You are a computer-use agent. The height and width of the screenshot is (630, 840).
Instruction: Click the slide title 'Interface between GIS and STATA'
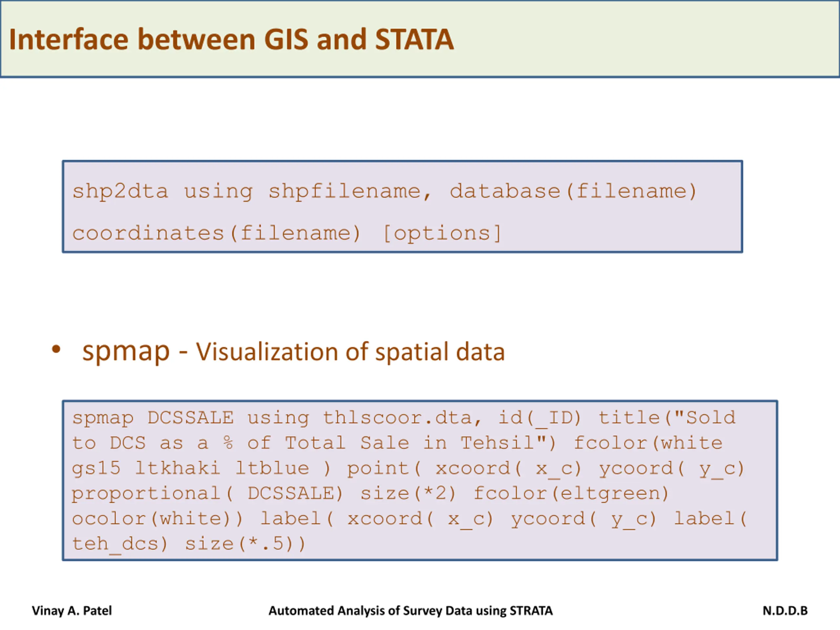[x=231, y=39]
